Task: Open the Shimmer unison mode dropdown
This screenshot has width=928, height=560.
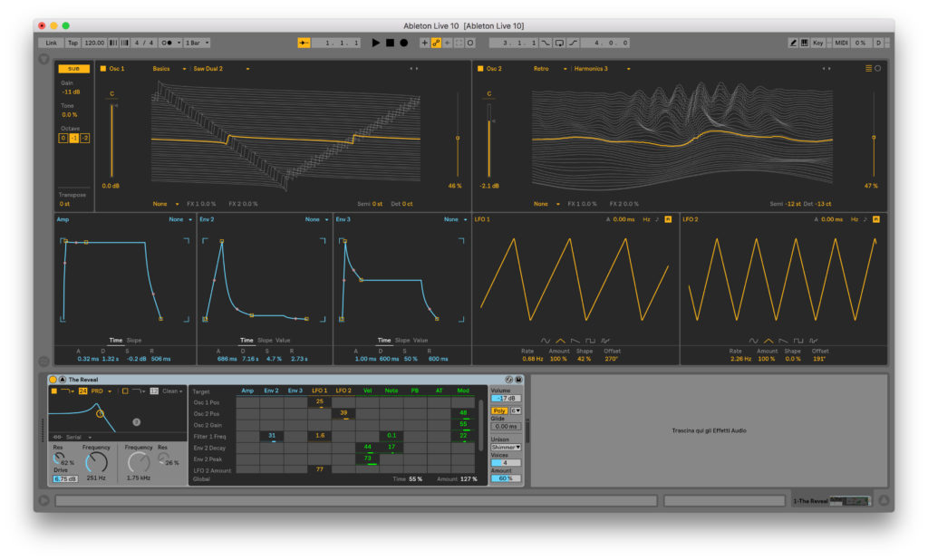Action: [504, 446]
